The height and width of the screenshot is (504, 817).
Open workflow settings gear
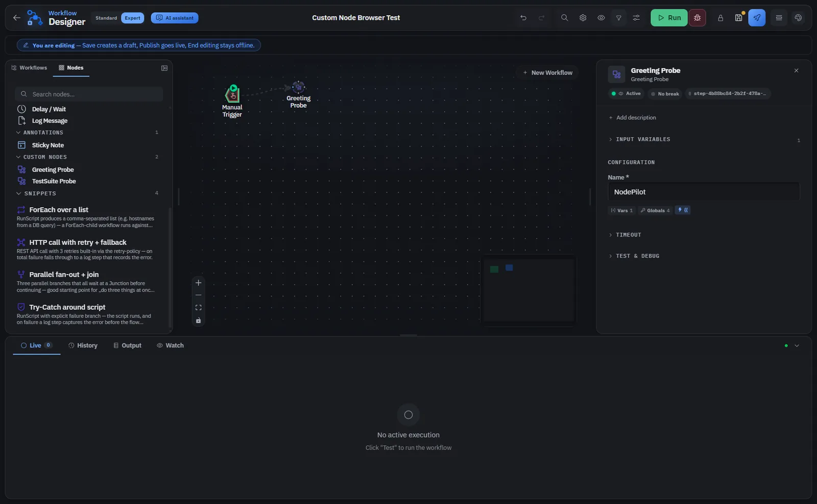(x=583, y=18)
